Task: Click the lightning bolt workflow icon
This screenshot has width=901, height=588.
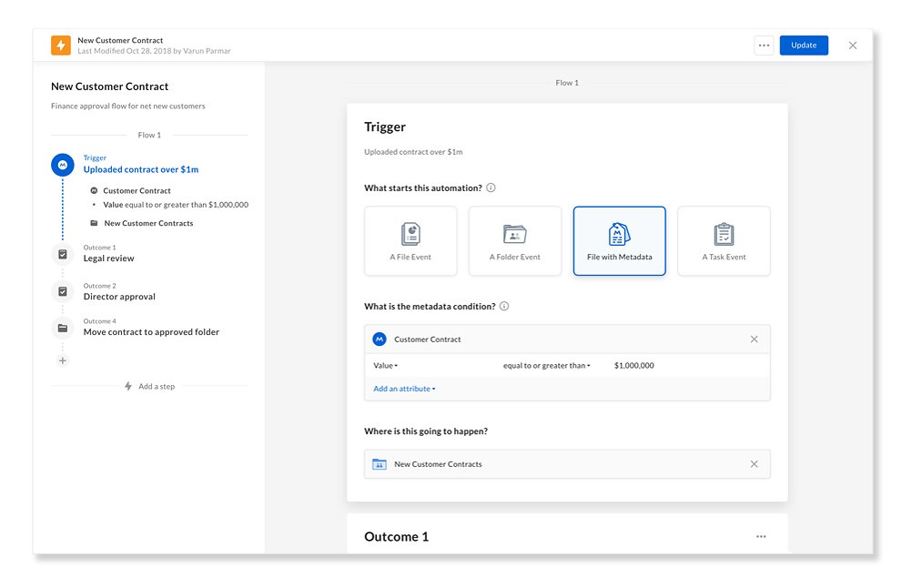Action: (60, 44)
